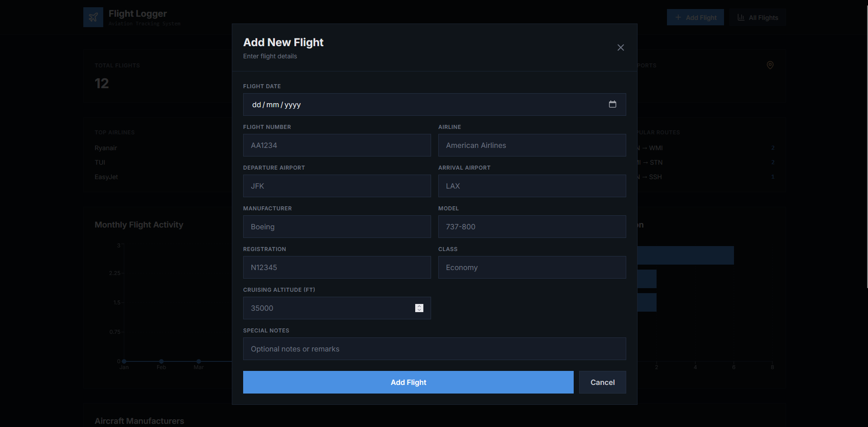Select Add Flight in the top navigation
The height and width of the screenshot is (427, 868).
(x=695, y=17)
